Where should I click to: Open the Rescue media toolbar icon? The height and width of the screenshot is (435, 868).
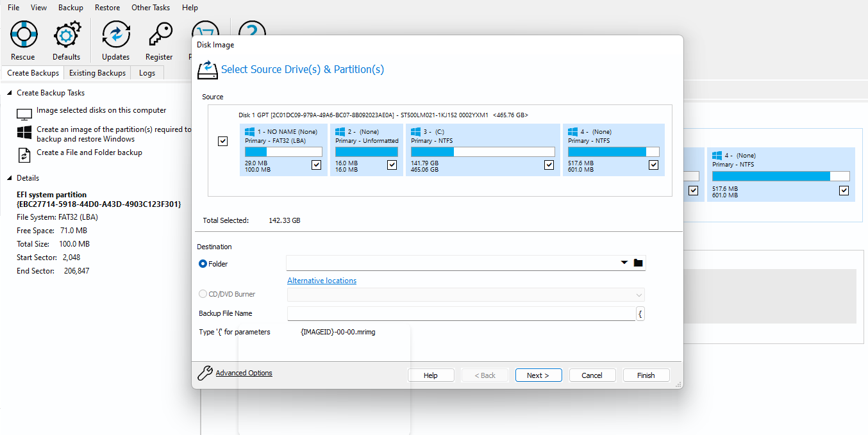(24, 34)
